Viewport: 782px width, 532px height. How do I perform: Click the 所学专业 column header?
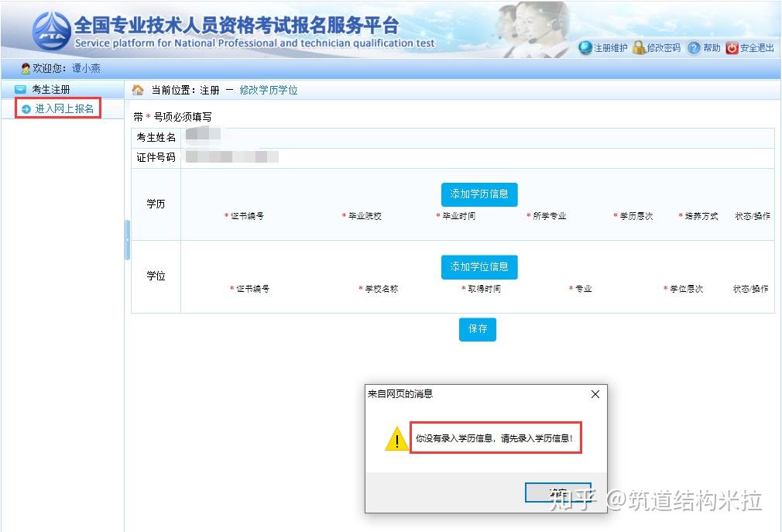tap(549, 216)
